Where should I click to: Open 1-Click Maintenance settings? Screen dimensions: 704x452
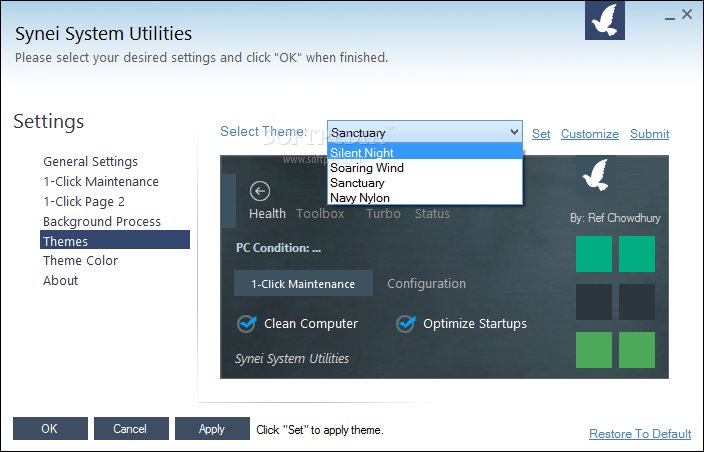(x=101, y=181)
